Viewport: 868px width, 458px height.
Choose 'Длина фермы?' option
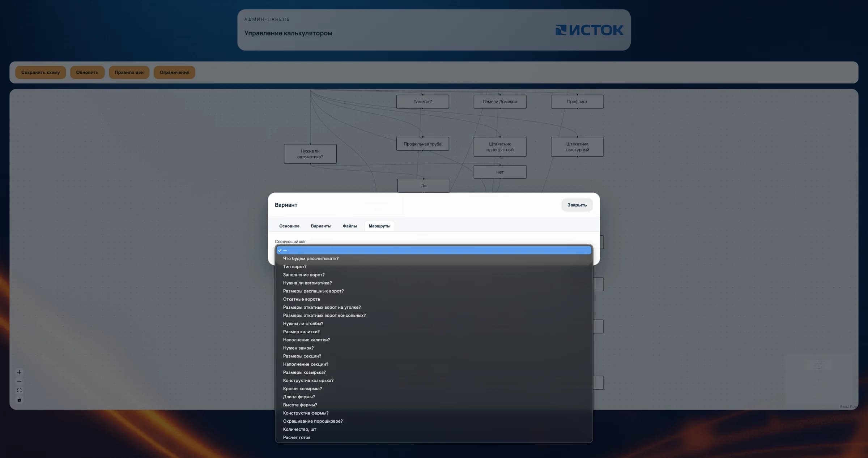point(434,397)
